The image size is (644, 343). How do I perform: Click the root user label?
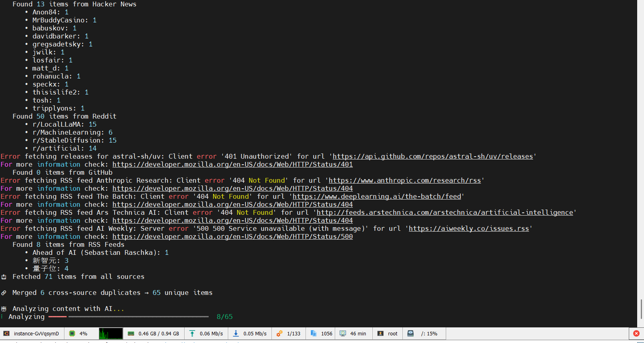tap(393, 333)
